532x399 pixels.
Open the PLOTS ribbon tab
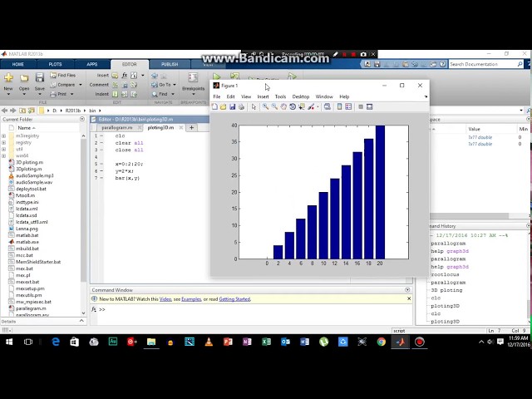pos(55,64)
